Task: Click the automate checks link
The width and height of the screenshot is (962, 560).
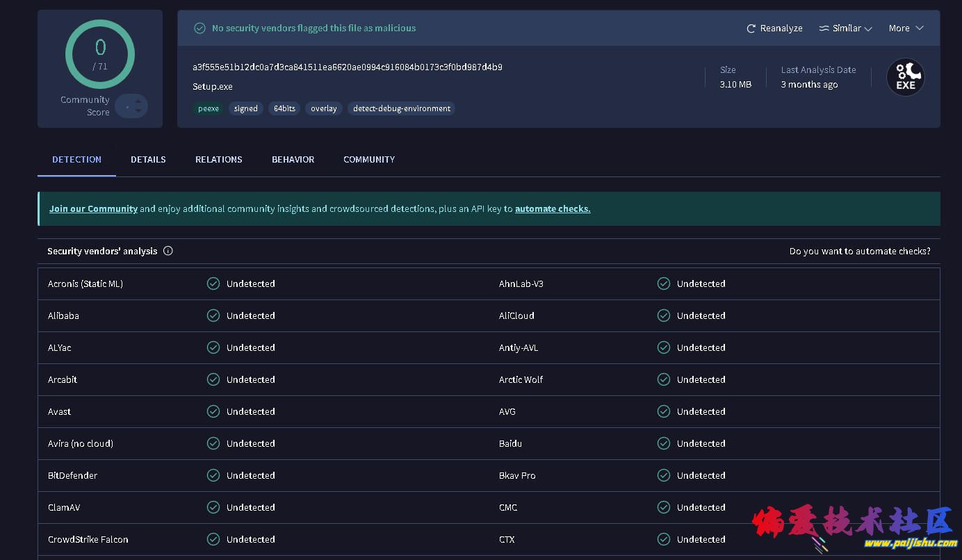Action: 553,208
